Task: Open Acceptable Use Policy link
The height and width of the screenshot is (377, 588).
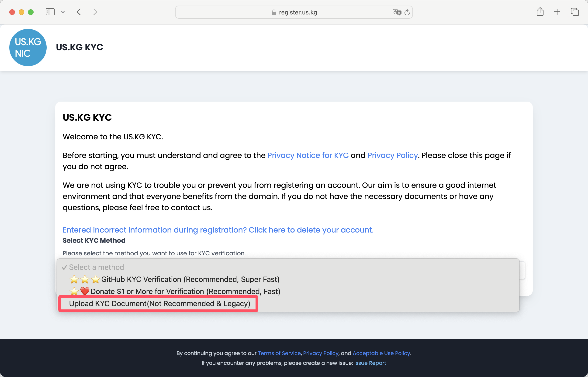Action: (x=381, y=353)
